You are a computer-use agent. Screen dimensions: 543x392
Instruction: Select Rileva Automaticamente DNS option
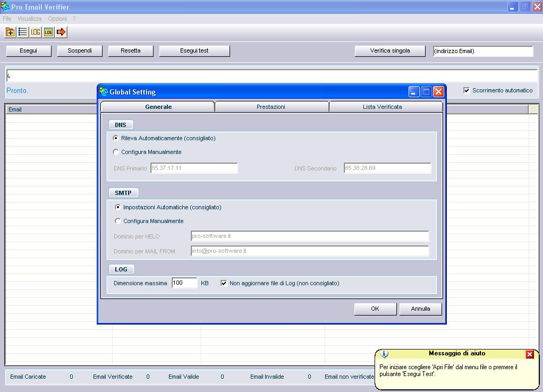click(x=116, y=139)
